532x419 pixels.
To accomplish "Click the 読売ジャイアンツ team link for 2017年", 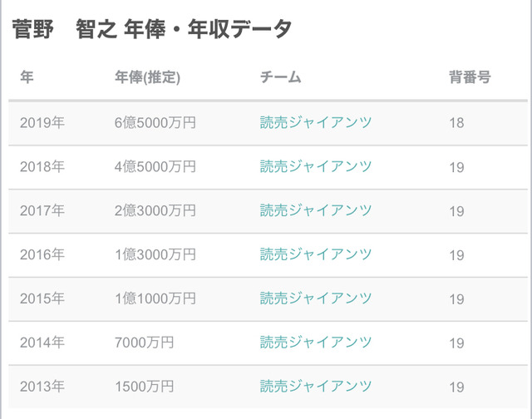I will tap(316, 211).
